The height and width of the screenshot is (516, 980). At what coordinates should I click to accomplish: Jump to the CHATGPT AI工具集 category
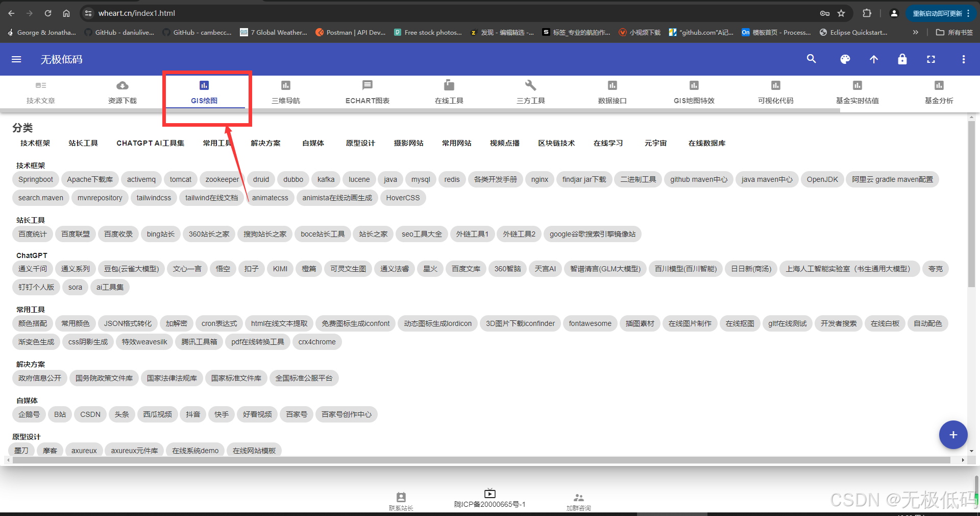point(151,143)
